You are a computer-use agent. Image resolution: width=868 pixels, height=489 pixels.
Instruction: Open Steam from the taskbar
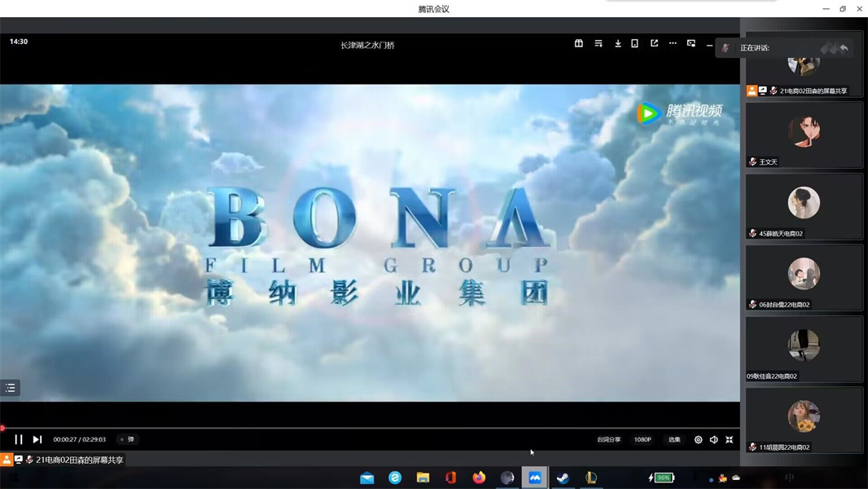coord(563,478)
